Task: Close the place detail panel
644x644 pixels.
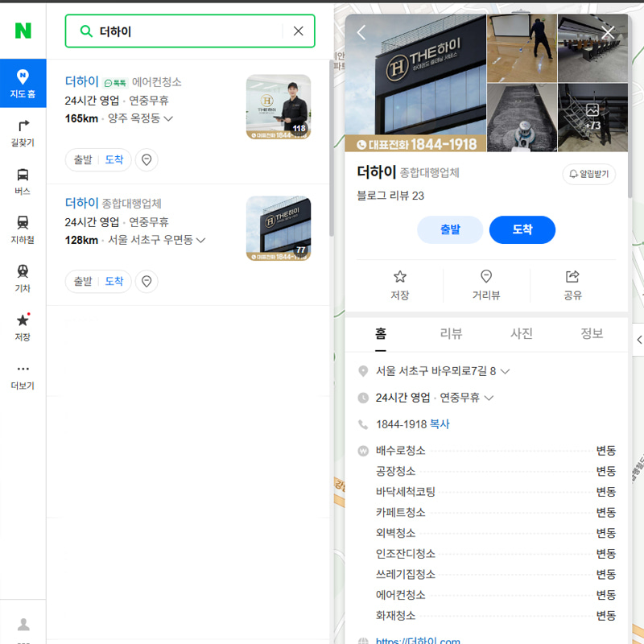Action: point(608,32)
